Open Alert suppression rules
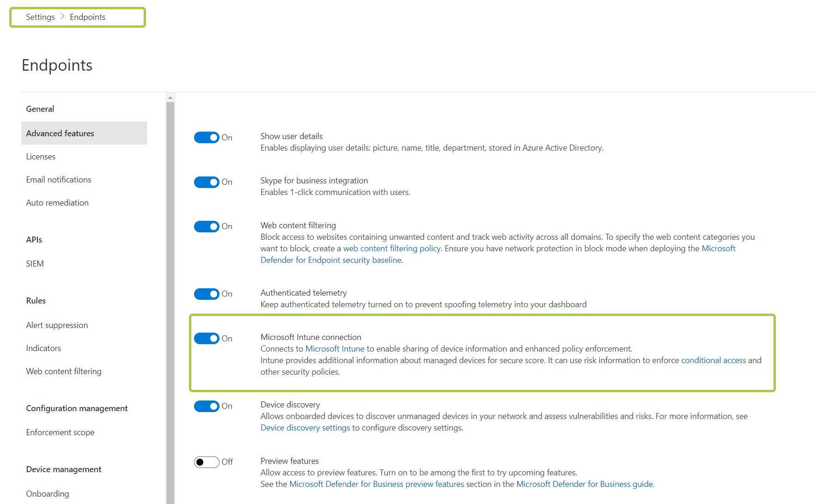The width and height of the screenshot is (816, 504). coord(57,325)
